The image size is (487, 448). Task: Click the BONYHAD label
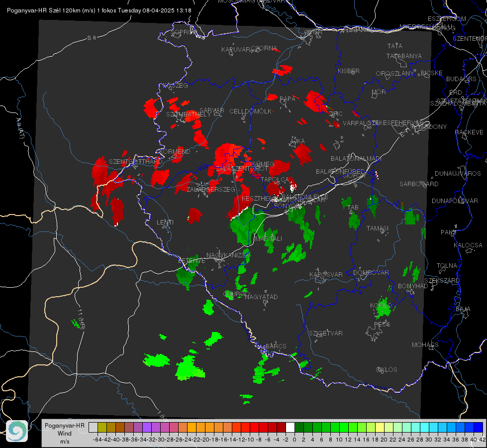point(413,286)
